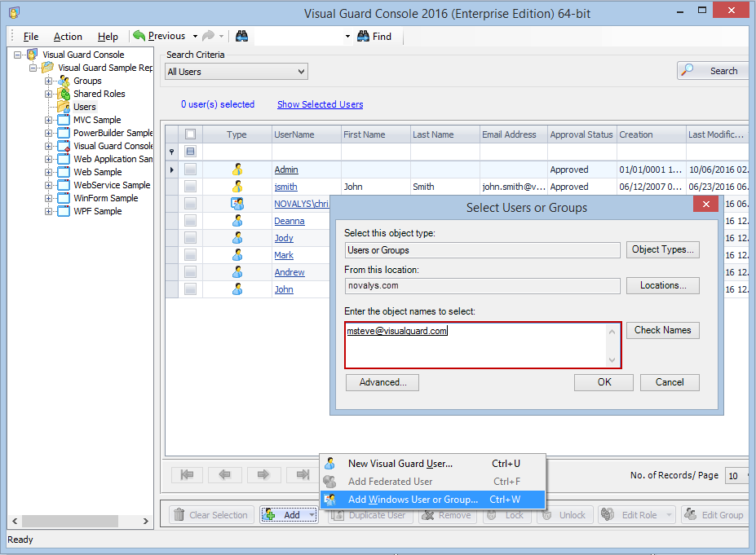Expand the Shared Roles tree node
Image resolution: width=756 pixels, height=555 pixels.
(48, 94)
